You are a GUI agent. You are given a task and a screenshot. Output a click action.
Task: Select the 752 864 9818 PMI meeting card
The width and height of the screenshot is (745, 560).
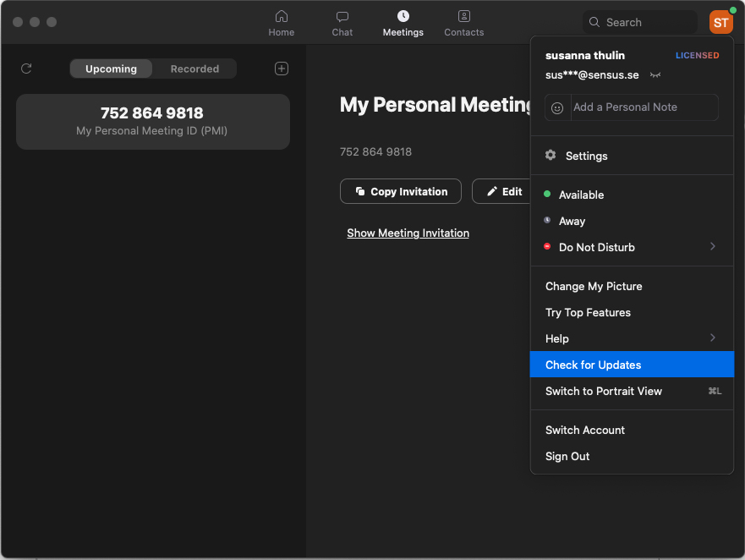click(152, 121)
